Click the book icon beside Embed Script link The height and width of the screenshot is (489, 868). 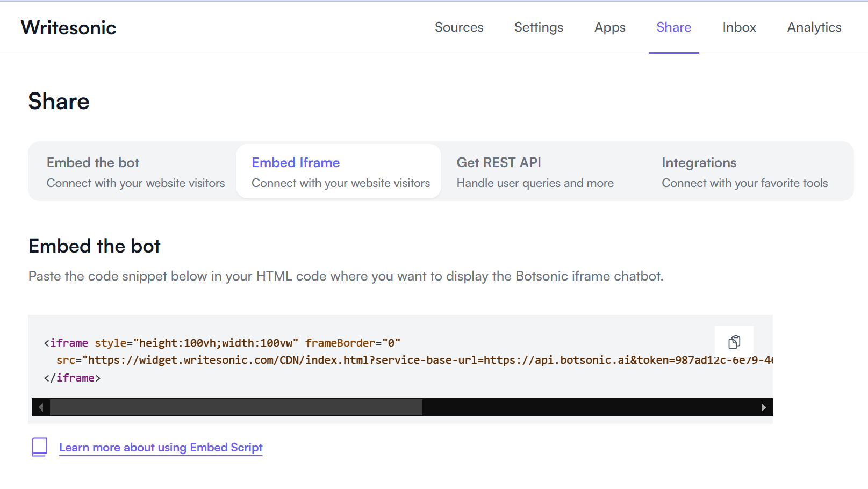tap(39, 447)
